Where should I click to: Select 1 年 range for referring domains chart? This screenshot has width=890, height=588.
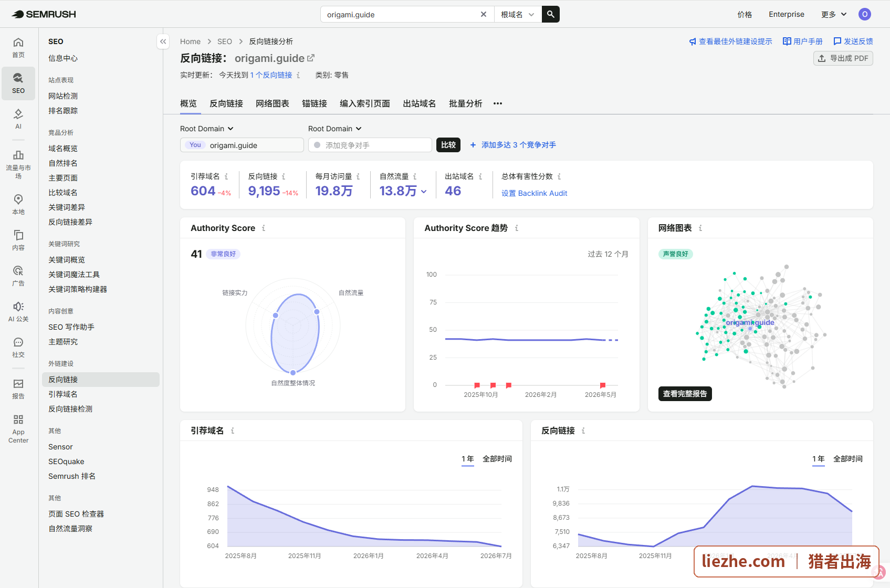[468, 459]
